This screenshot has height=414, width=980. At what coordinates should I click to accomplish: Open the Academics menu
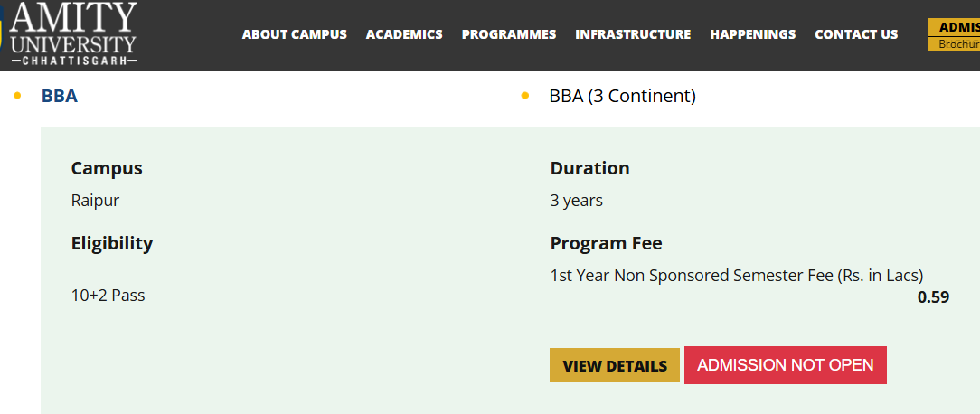[404, 34]
